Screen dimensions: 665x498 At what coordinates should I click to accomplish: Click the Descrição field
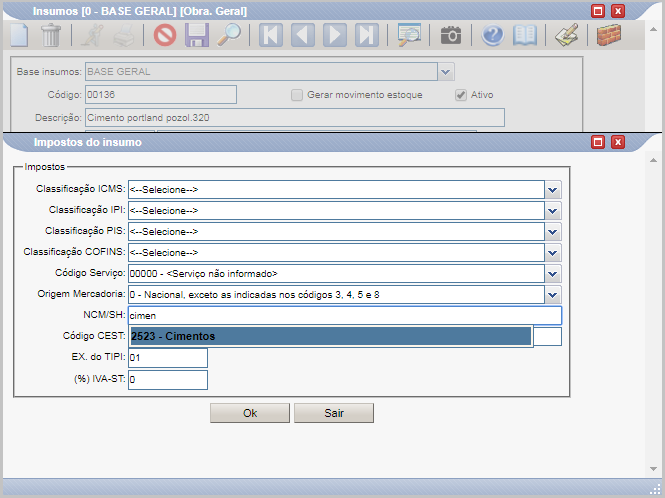(295, 118)
